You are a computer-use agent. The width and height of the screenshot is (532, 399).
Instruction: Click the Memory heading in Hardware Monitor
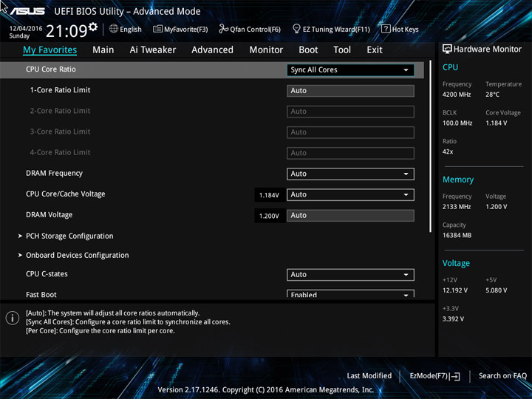458,180
